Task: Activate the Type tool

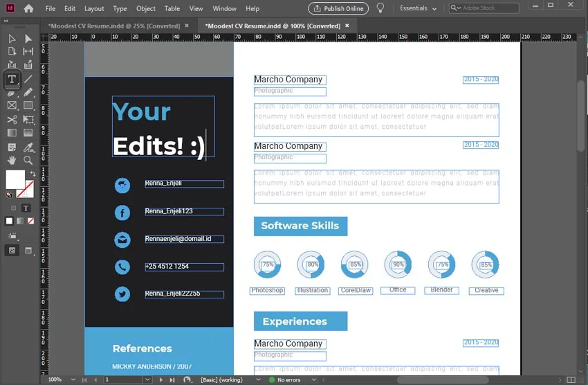Action: pyautogui.click(x=12, y=79)
